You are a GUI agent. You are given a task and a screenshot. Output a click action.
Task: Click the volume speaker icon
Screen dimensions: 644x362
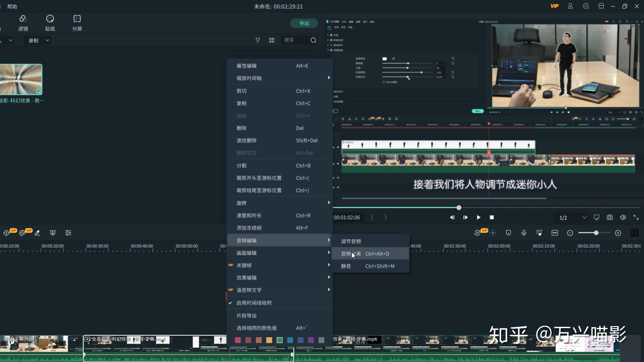tap(623, 217)
